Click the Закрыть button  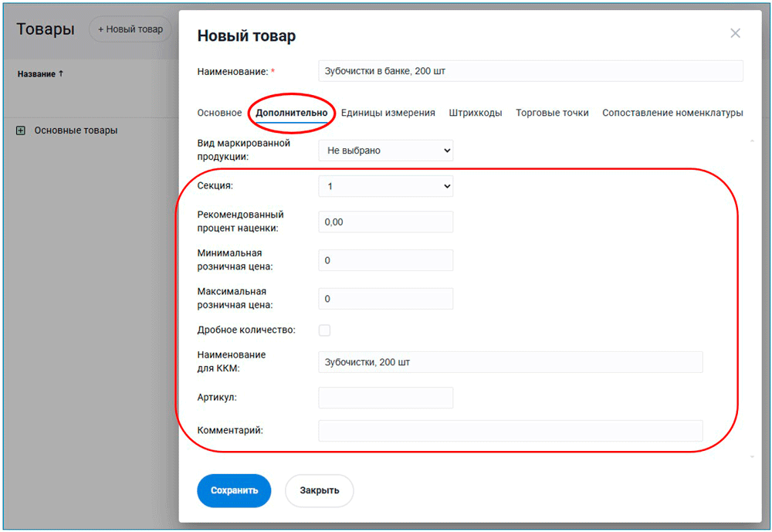pyautogui.click(x=319, y=490)
